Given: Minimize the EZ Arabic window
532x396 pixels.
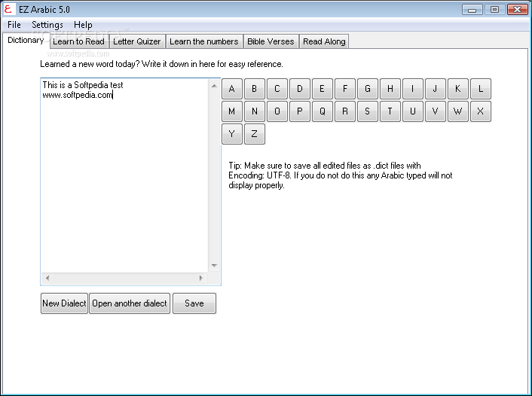Looking at the screenshot, I should (x=472, y=10).
